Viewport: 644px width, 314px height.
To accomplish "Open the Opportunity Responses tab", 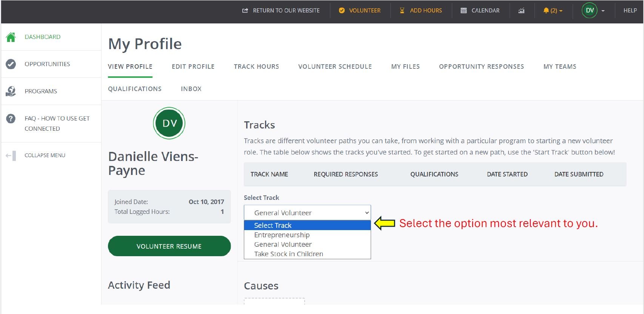I will 481,67.
